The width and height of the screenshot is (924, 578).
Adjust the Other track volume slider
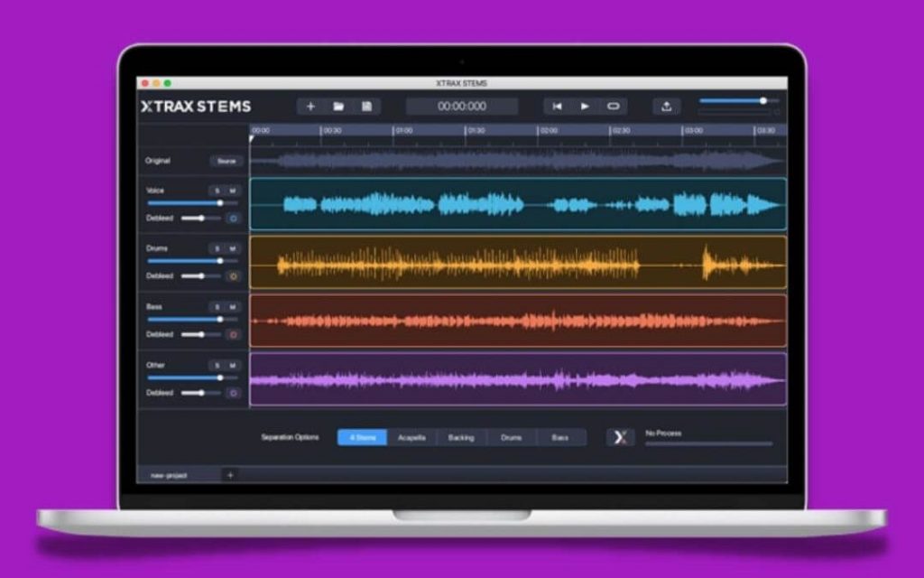click(x=222, y=377)
